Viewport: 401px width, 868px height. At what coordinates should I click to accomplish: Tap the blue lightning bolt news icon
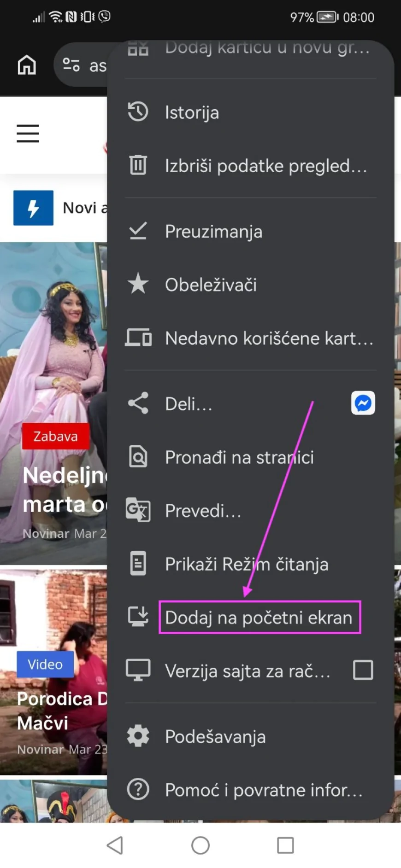tap(33, 208)
